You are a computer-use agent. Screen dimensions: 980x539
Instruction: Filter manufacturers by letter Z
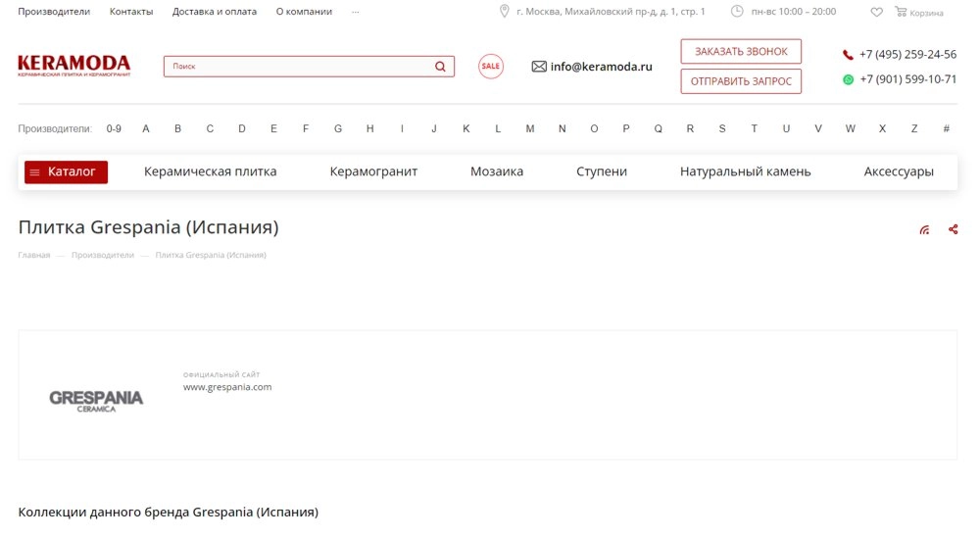tap(914, 128)
